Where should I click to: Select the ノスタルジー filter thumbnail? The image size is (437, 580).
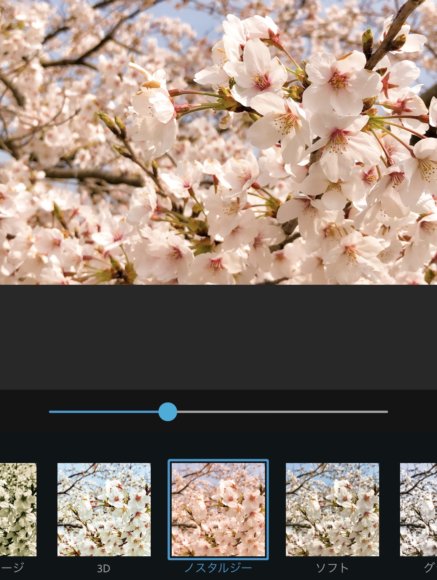[218, 509]
